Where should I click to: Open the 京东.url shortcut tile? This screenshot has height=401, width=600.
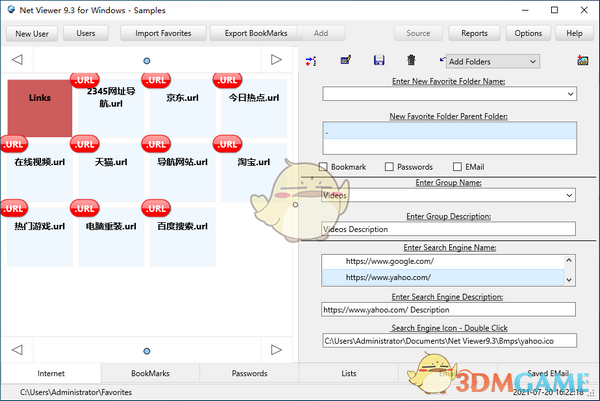183,108
